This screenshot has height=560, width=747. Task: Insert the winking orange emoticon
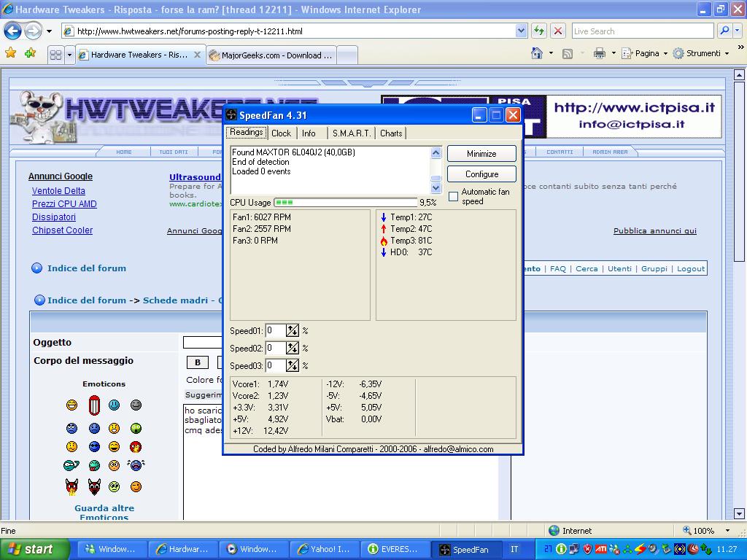tap(136, 486)
